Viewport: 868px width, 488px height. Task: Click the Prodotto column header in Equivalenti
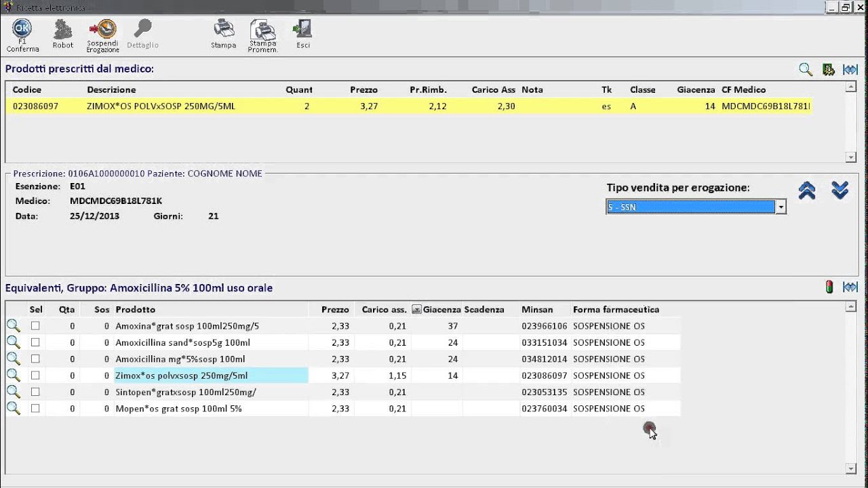(x=136, y=310)
